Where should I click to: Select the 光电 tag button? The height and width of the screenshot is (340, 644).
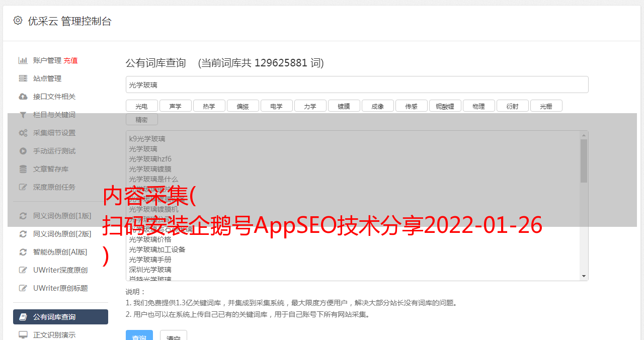tap(141, 106)
